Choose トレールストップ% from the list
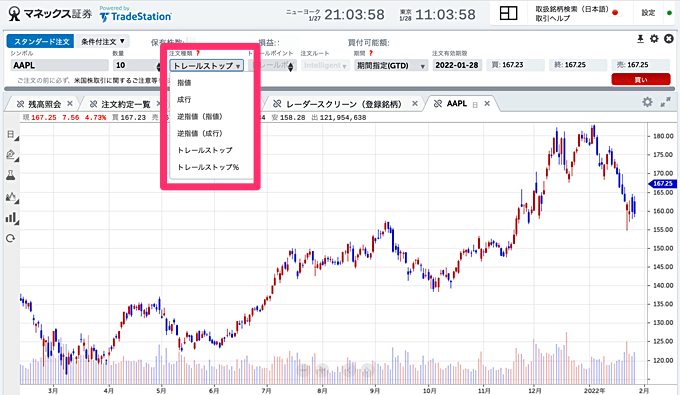 coord(208,167)
